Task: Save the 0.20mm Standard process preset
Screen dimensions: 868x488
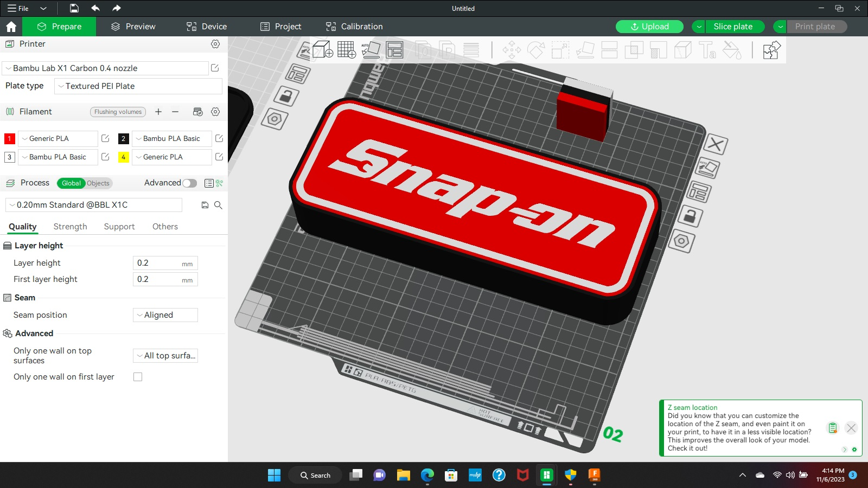Action: coord(205,205)
